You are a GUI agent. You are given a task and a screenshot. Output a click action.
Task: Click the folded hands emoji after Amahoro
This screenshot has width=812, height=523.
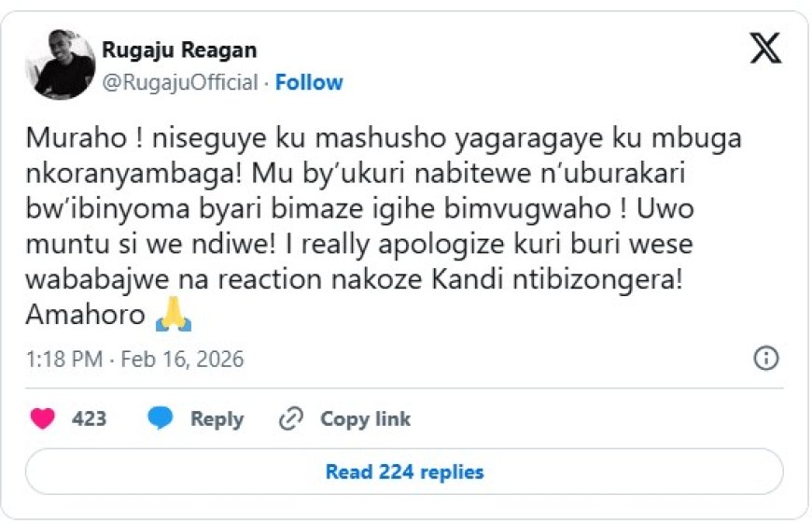tap(174, 316)
